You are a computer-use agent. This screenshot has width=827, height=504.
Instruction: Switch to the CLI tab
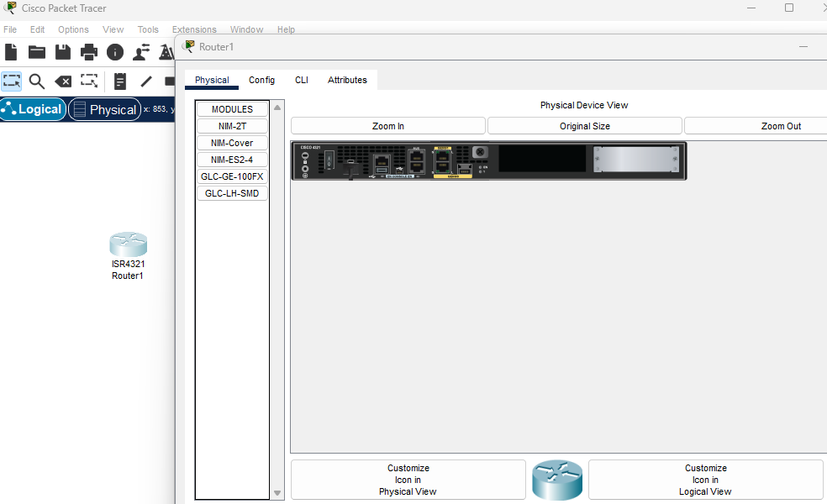[302, 80]
